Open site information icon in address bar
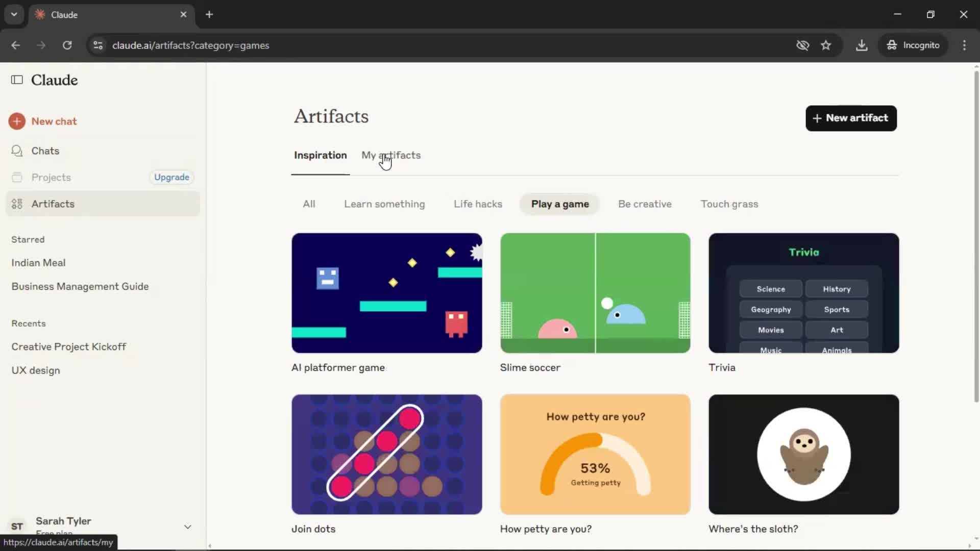The width and height of the screenshot is (980, 551). [x=97, y=45]
